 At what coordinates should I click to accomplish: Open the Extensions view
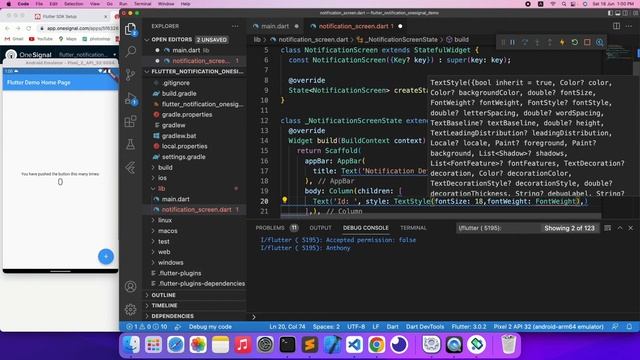click(131, 121)
